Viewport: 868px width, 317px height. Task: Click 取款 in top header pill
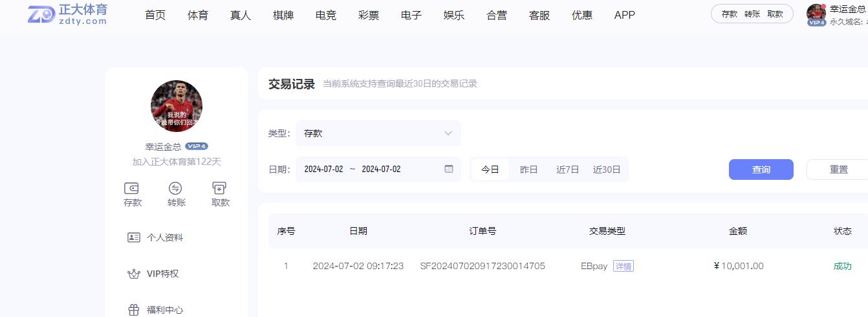click(x=775, y=14)
